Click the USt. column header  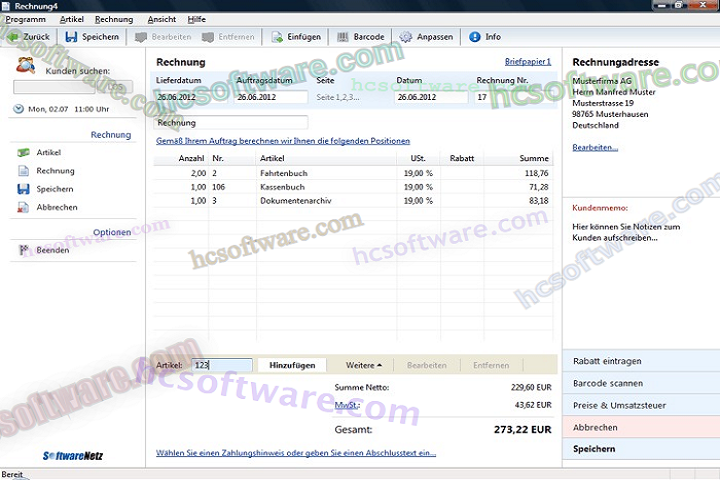tap(418, 158)
